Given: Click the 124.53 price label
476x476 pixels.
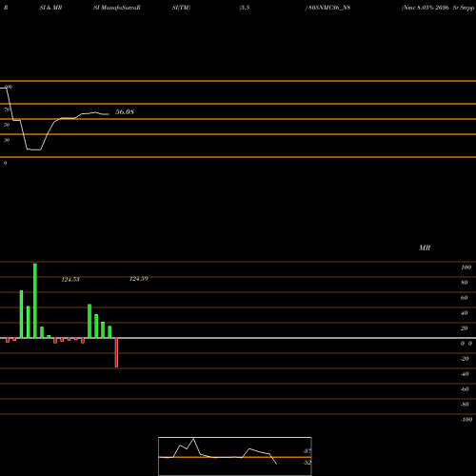Looking at the screenshot, I should pos(70,279).
